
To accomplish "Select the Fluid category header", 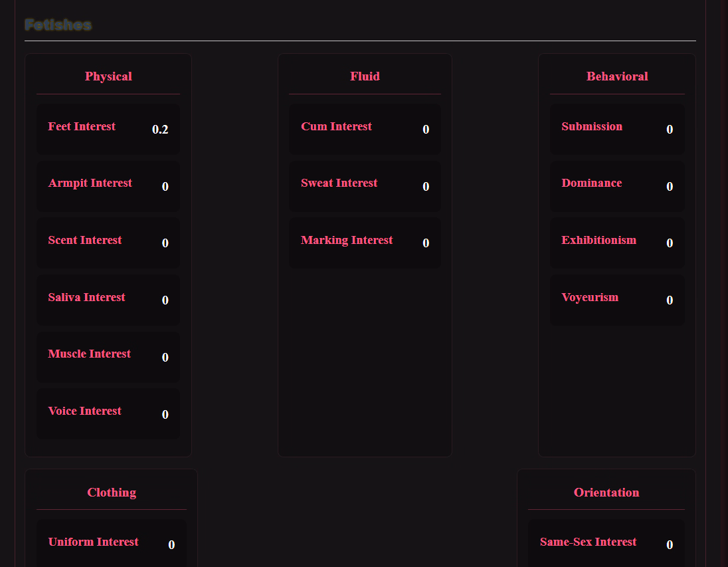I will (x=365, y=76).
